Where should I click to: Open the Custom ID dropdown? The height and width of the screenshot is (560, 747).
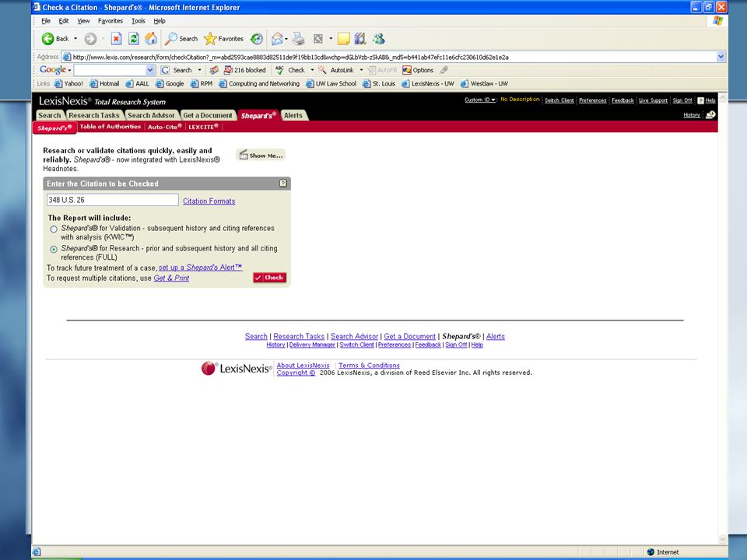pos(480,100)
